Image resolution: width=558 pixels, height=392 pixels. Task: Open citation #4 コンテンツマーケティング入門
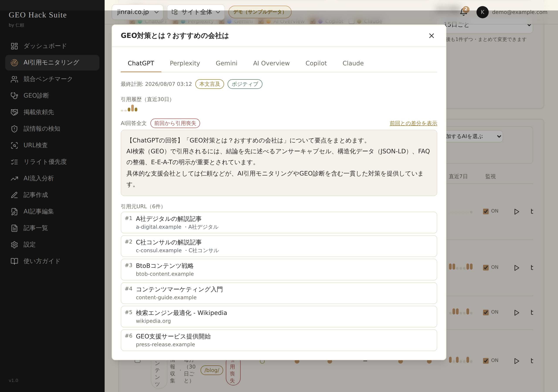(279, 293)
